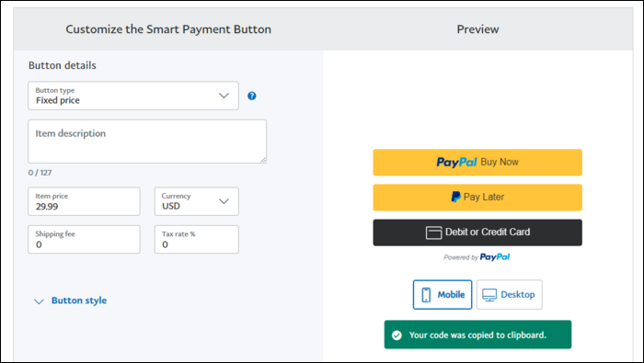Click the PayPal Buy Now button

pyautogui.click(x=477, y=163)
